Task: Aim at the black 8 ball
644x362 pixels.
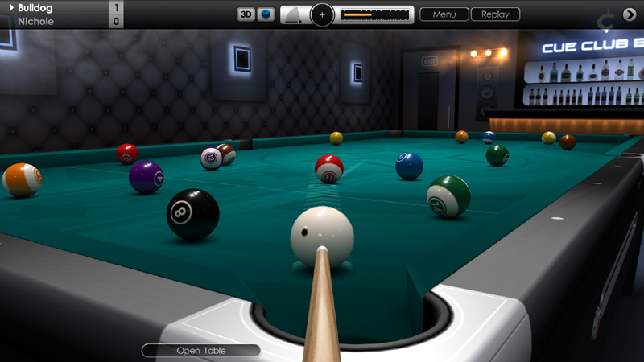Action: coord(192,214)
